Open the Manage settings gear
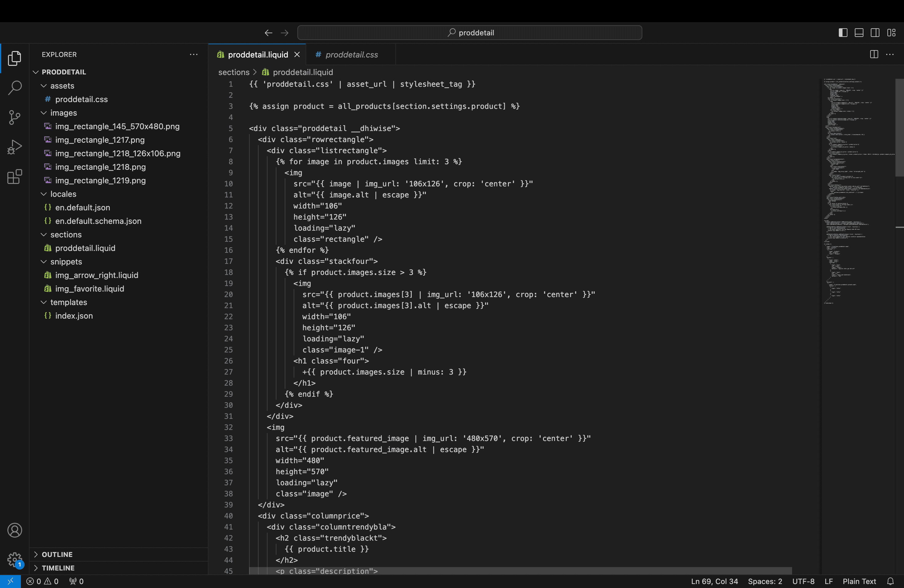Image resolution: width=904 pixels, height=588 pixels. 14,559
